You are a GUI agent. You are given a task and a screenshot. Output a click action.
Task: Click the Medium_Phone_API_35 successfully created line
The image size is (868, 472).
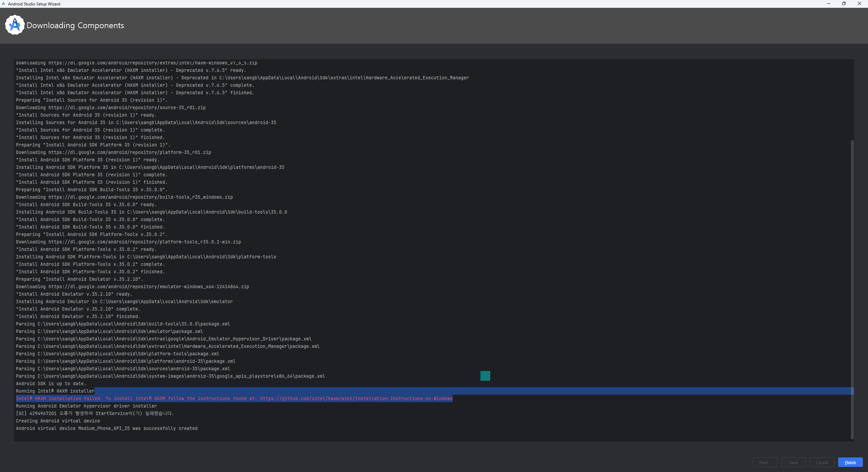pyautogui.click(x=106, y=428)
